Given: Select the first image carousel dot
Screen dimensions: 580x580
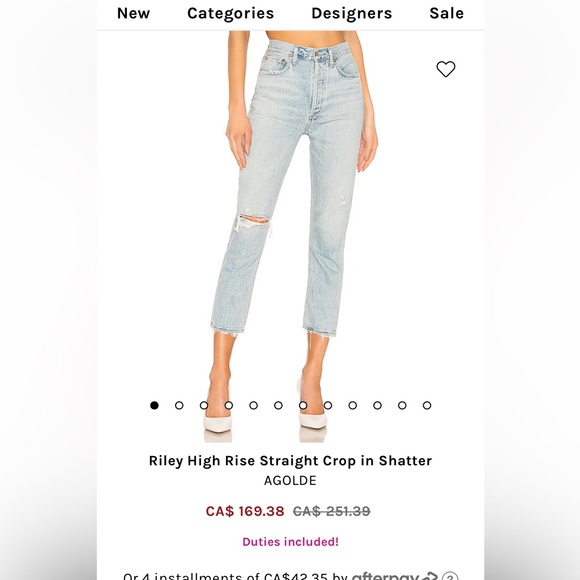Looking at the screenshot, I should coord(154,405).
